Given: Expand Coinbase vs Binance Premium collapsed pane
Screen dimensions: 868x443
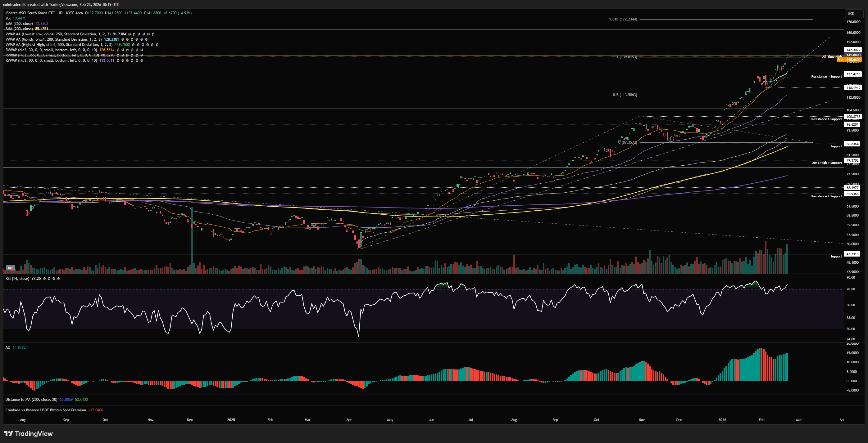Looking at the screenshot, I should [45, 410].
